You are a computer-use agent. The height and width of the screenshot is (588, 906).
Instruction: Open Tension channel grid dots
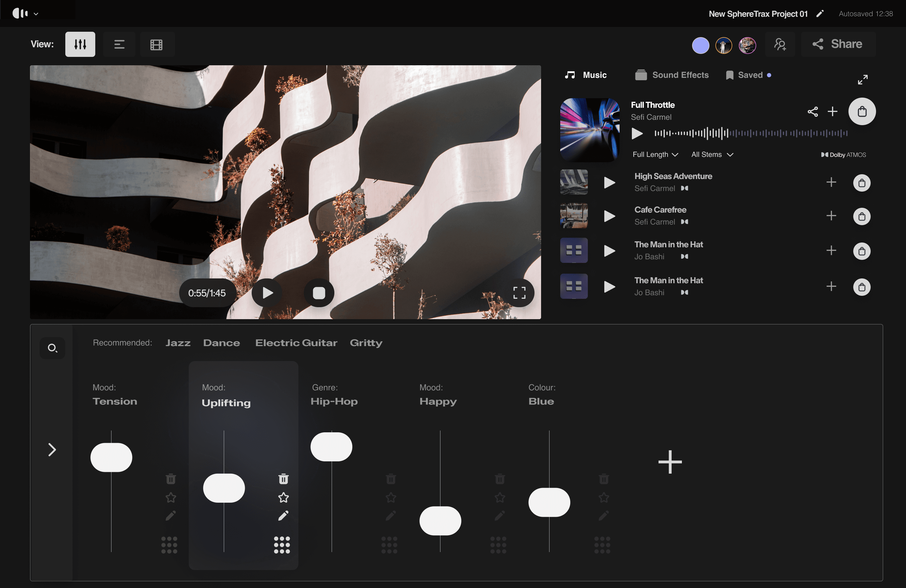pyautogui.click(x=169, y=545)
